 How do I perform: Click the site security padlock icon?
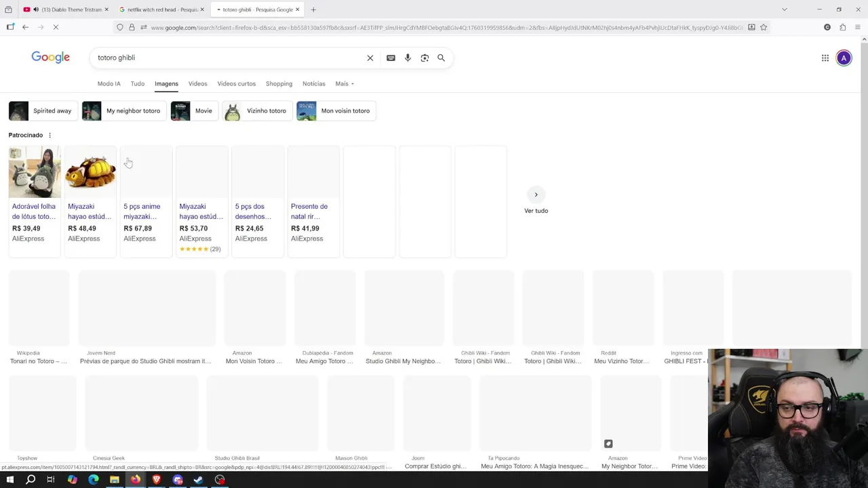(132, 27)
